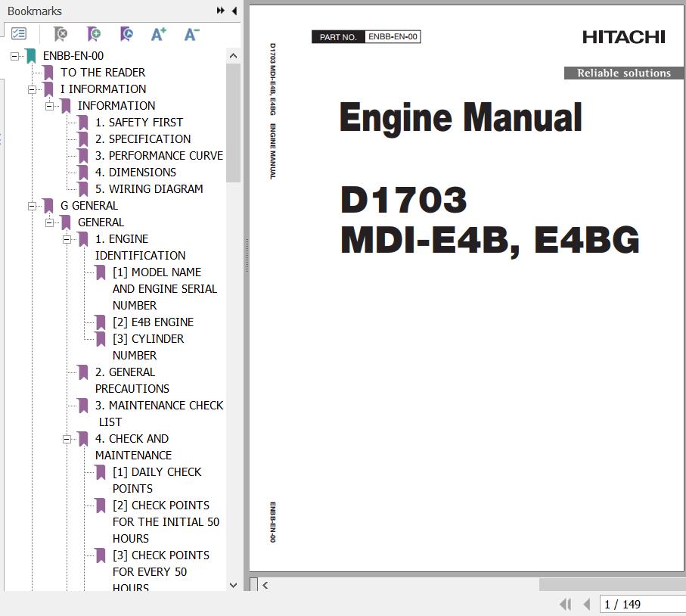This screenshot has height=616, width=686.
Task: Go to [2] E4B ENGINE bookmark
Action: pos(153,322)
